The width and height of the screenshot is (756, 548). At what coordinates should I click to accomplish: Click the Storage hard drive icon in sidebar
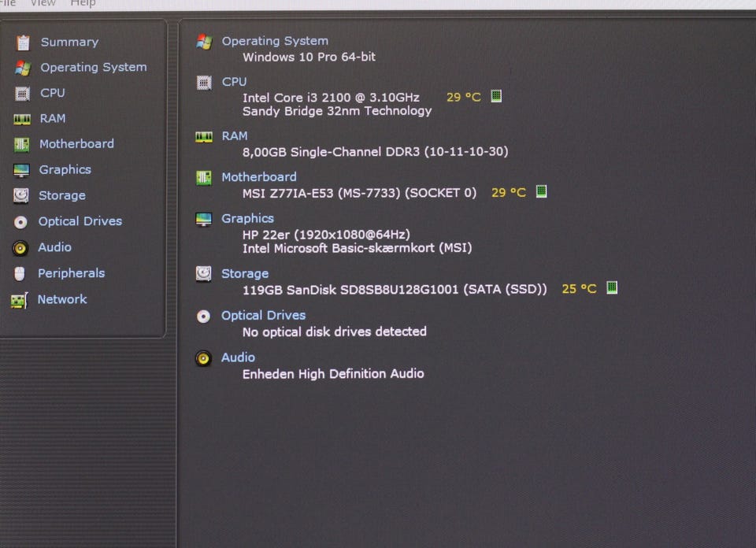[x=20, y=196]
